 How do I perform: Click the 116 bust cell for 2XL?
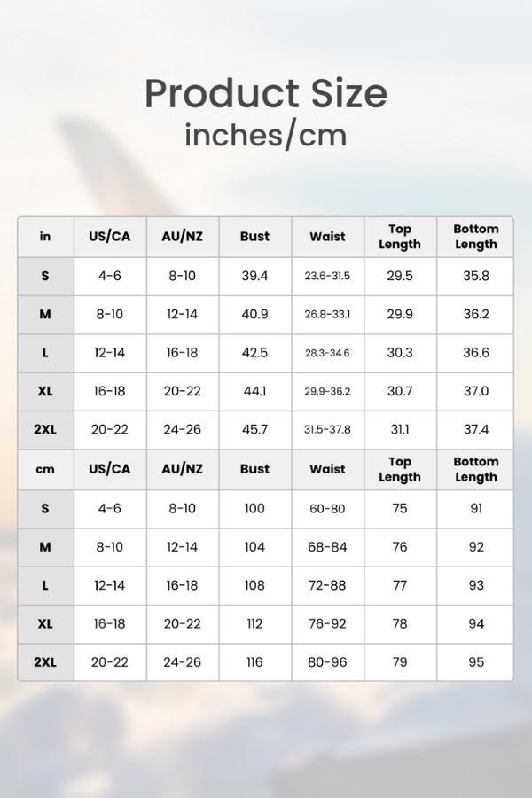click(254, 662)
